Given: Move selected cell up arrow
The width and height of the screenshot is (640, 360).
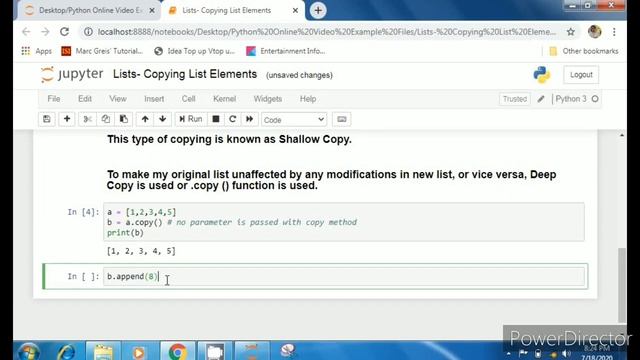Looking at the screenshot, I should coord(145,119).
